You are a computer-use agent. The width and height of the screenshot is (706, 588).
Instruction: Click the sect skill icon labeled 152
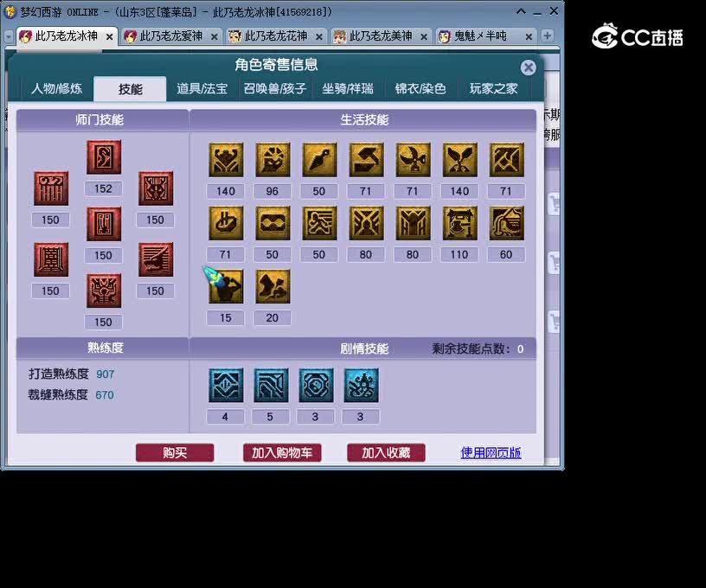pos(104,157)
